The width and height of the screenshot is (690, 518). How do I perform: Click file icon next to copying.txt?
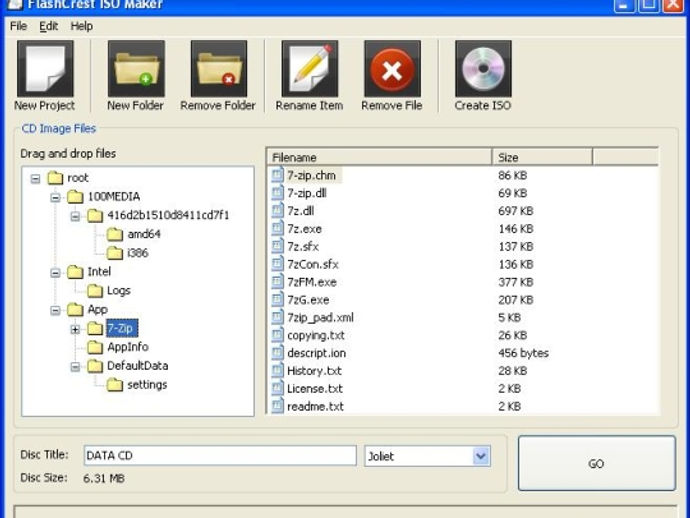[277, 334]
